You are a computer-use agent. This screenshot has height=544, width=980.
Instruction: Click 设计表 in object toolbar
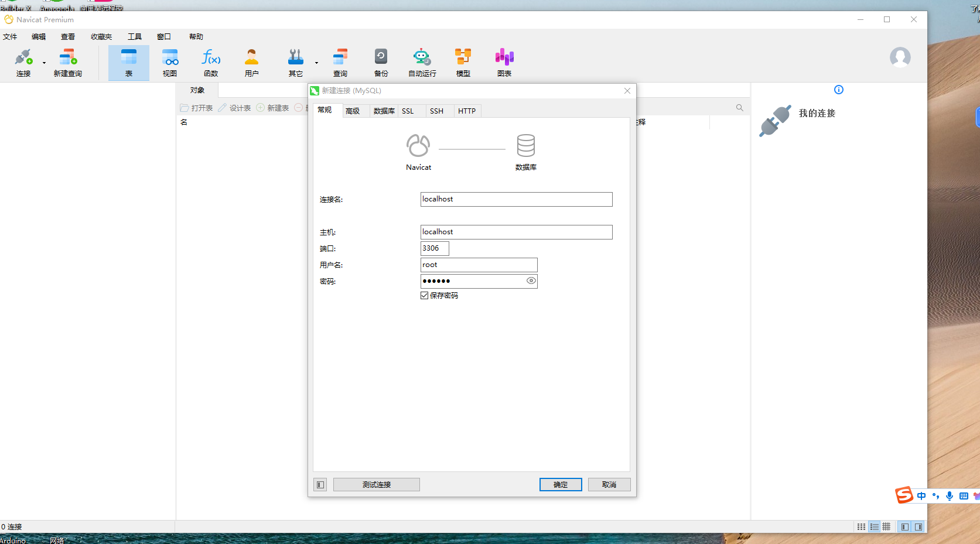click(234, 108)
